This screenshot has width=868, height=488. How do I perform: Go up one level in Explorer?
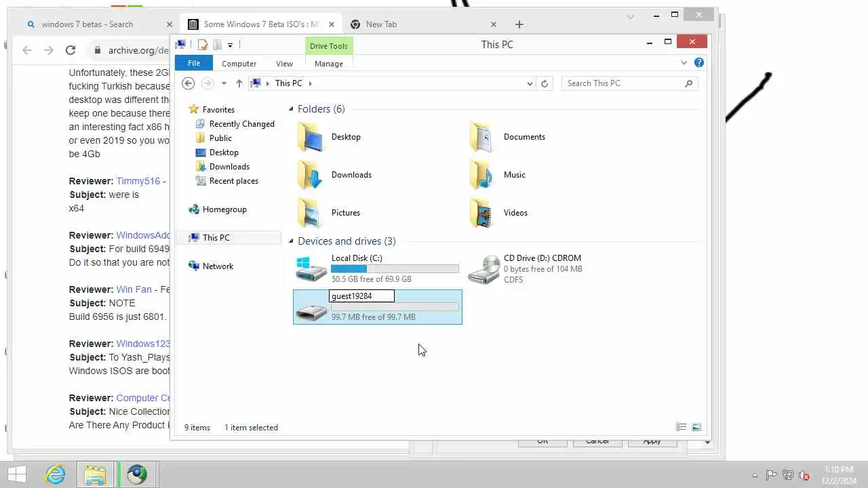tap(239, 83)
